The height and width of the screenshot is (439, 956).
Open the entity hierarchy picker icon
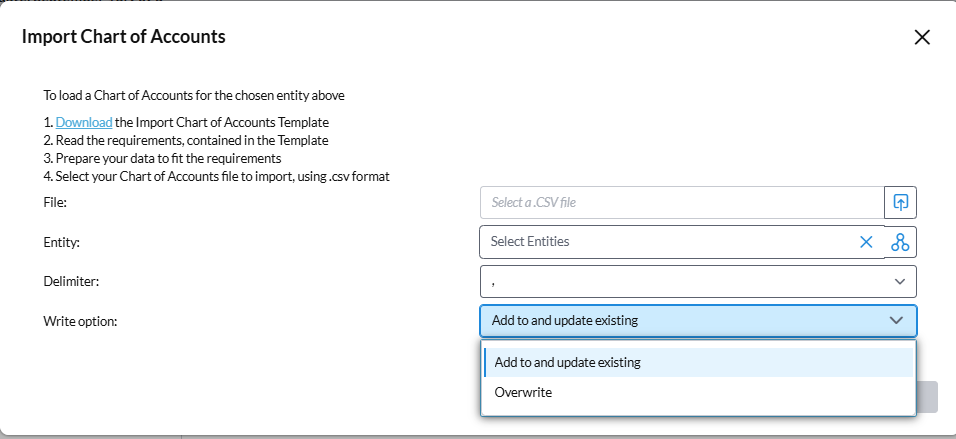tap(900, 242)
